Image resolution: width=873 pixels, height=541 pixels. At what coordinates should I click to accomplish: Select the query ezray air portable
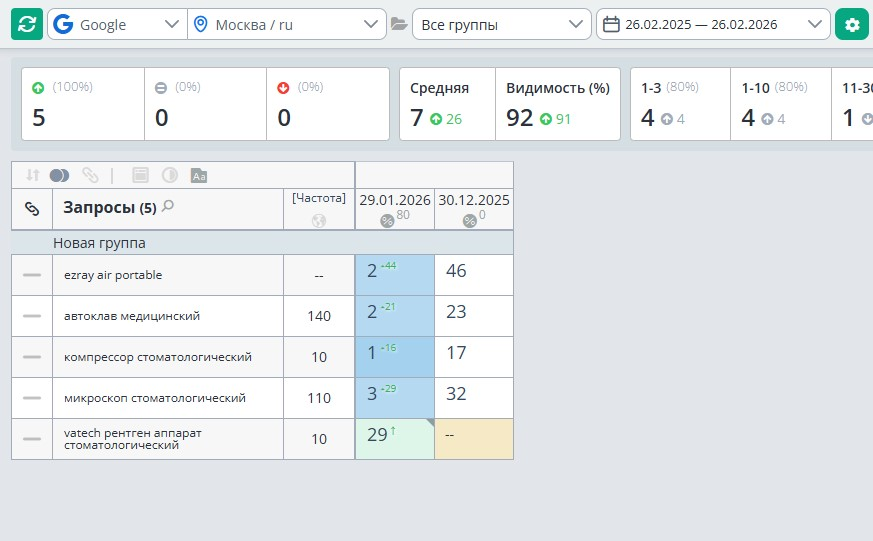click(113, 275)
